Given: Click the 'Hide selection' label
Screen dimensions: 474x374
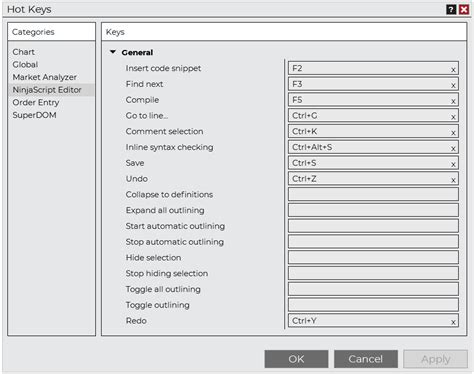Looking at the screenshot, I should coord(153,258).
